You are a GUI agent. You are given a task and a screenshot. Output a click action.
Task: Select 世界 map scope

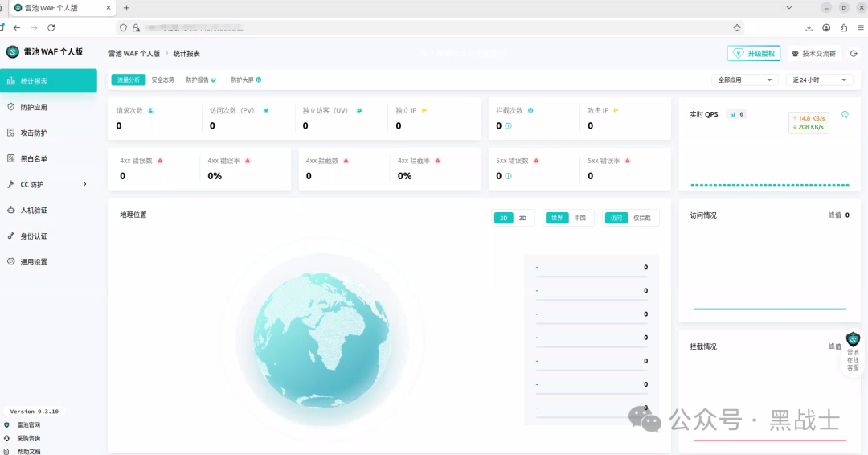(x=557, y=218)
